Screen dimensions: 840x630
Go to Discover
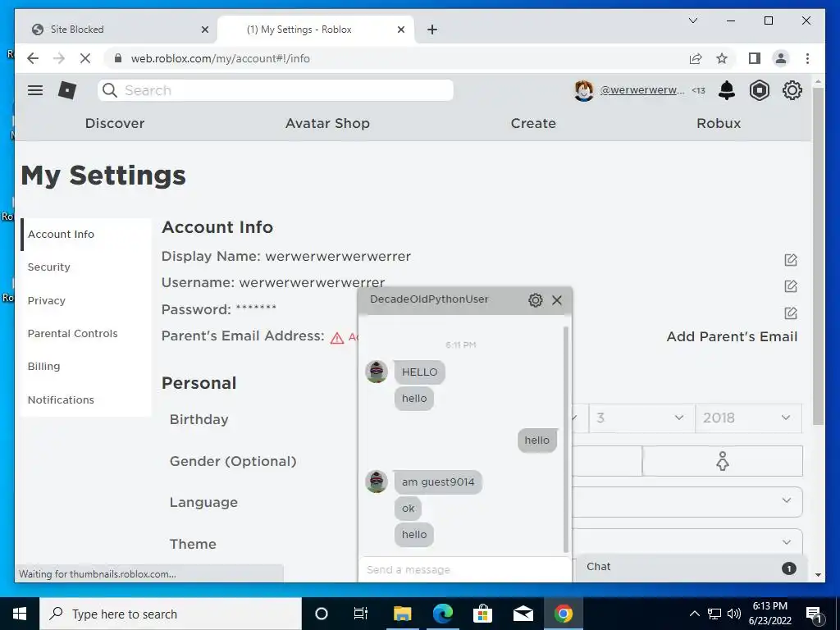pos(115,123)
